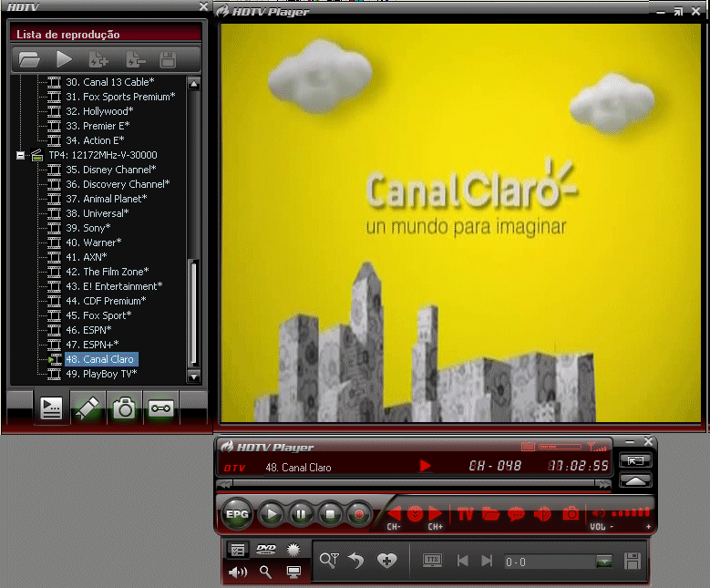
Task: Select channel 41. AXN*
Action: click(87, 257)
